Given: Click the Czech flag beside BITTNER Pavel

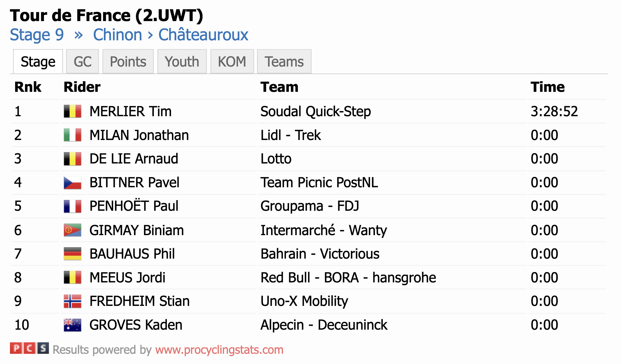Looking at the screenshot, I should [73, 182].
